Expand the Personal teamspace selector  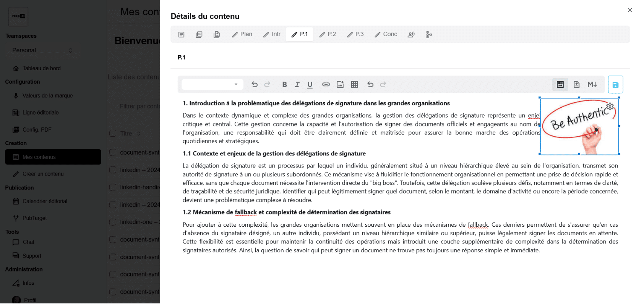pos(43,50)
